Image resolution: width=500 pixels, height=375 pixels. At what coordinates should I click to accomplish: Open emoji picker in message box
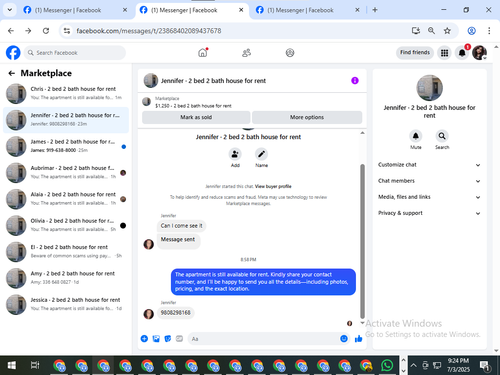point(344,339)
